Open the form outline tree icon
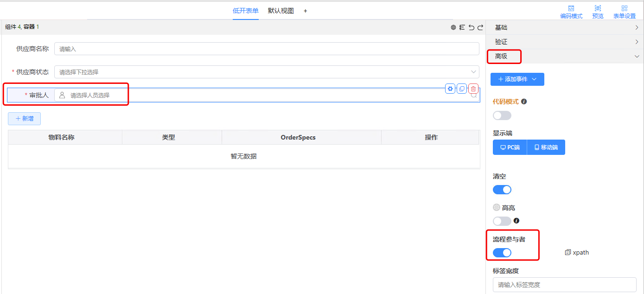The width and height of the screenshot is (644, 294). point(462,27)
